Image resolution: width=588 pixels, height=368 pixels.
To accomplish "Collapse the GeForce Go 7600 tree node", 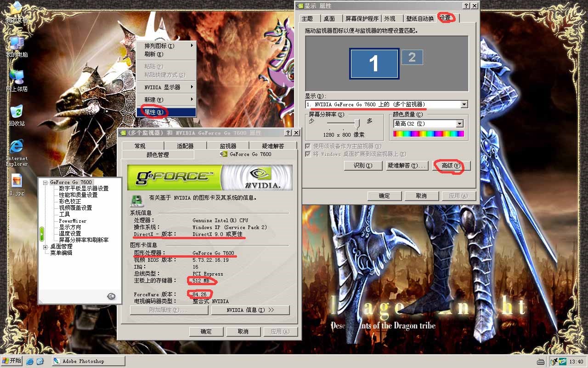I will (x=45, y=183).
